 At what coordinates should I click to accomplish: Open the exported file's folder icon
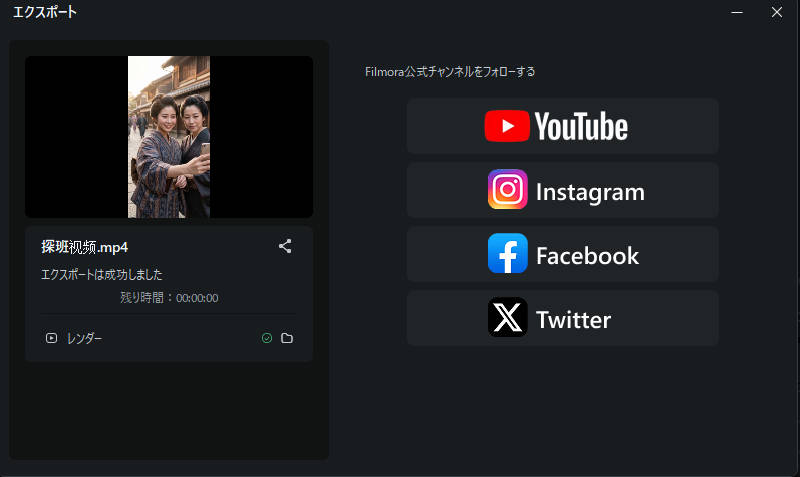click(287, 338)
